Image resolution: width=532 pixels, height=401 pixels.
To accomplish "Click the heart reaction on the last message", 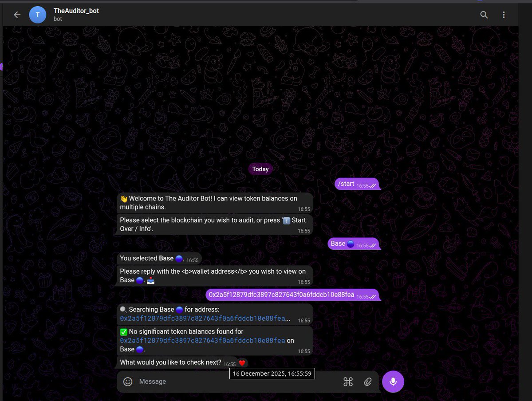I will coord(241,362).
